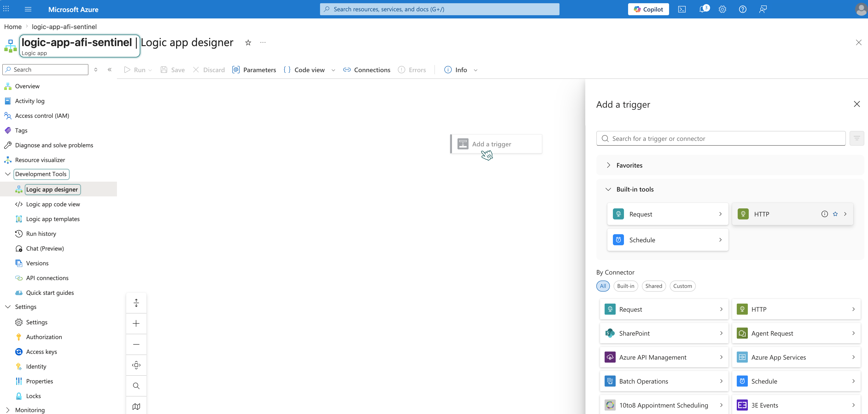Go to the Home breadcrumb link
The image size is (868, 414).
point(13,27)
